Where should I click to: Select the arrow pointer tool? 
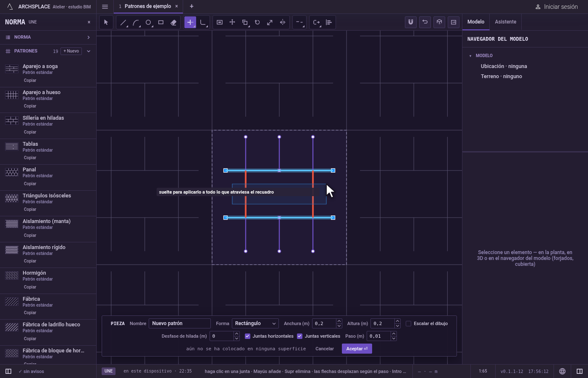point(106,22)
